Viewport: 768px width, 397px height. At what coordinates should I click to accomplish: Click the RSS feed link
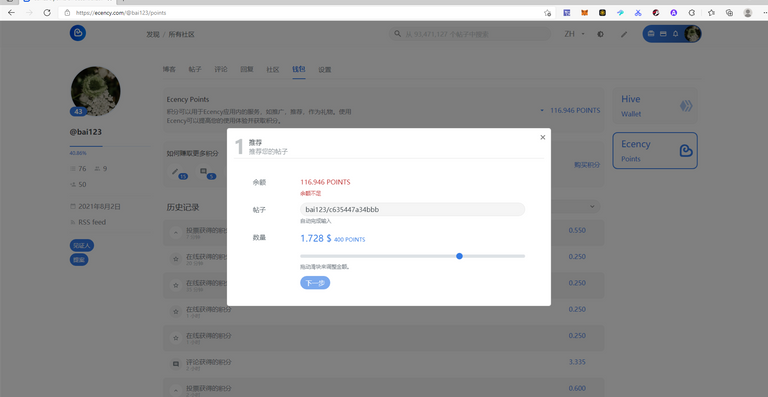click(92, 222)
